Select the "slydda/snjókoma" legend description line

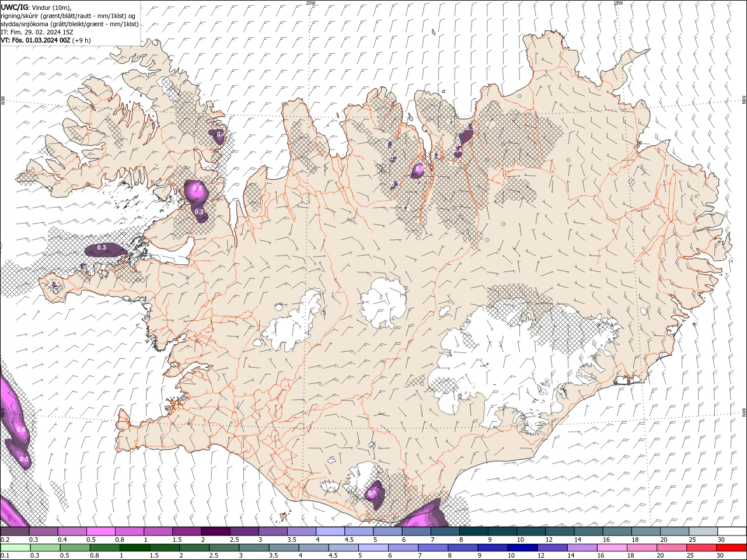[70, 24]
